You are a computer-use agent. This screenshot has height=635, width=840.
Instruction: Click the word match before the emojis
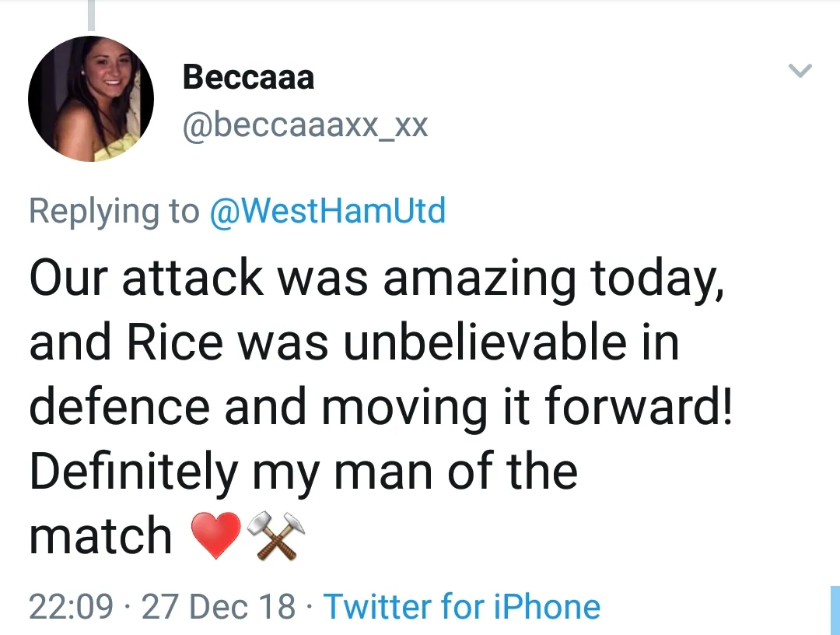(100, 537)
